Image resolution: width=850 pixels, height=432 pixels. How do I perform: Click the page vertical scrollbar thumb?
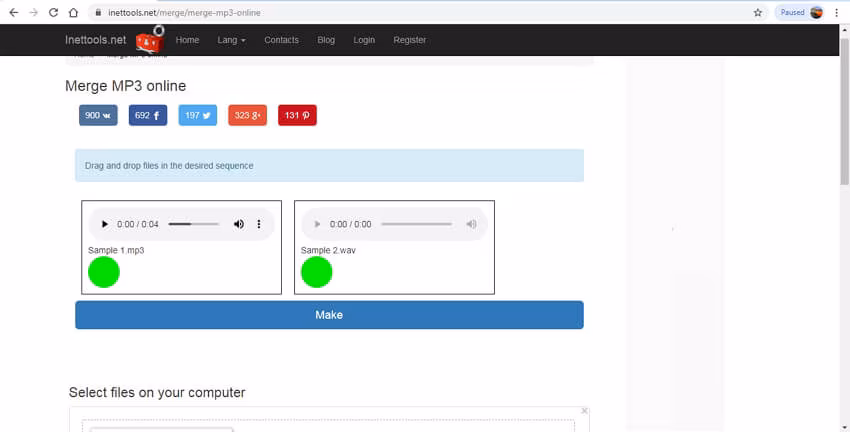[845, 112]
